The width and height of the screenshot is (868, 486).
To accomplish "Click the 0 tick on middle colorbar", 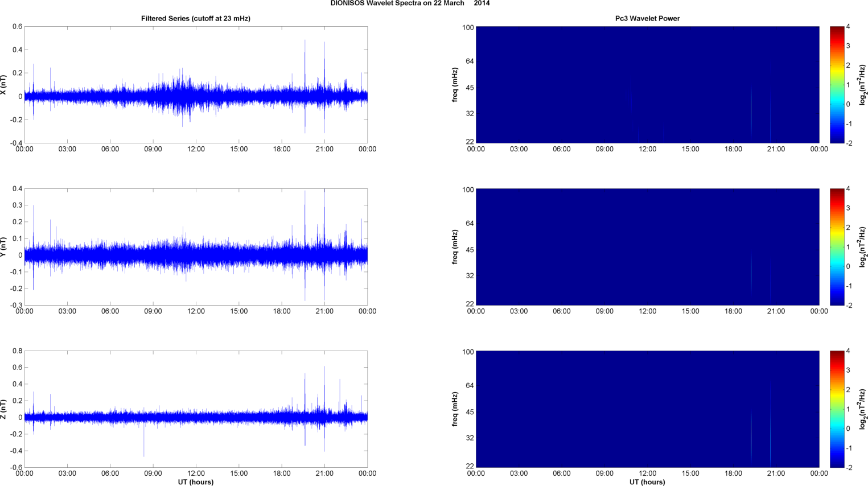I will coord(848,266).
